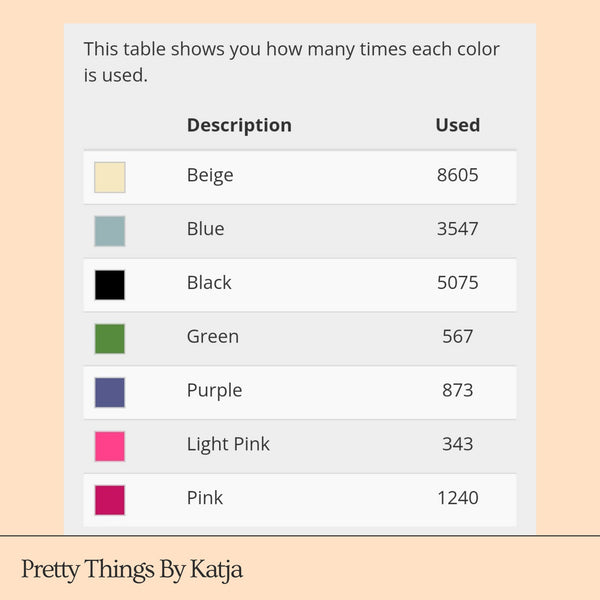The image size is (600, 600).
Task: Click the Beige usage count 8605
Action: point(457,175)
